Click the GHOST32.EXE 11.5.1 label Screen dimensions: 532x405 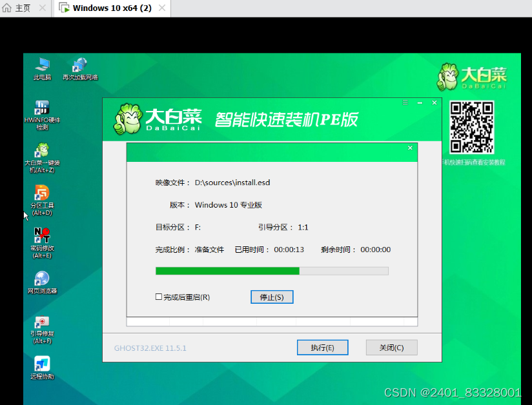coord(150,348)
